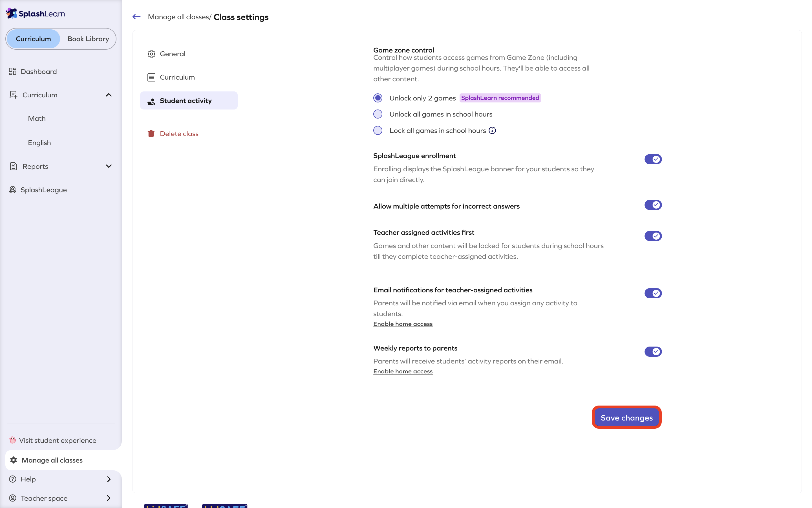The height and width of the screenshot is (508, 812).
Task: Click the Manage all classes gear icon
Action: (14, 460)
